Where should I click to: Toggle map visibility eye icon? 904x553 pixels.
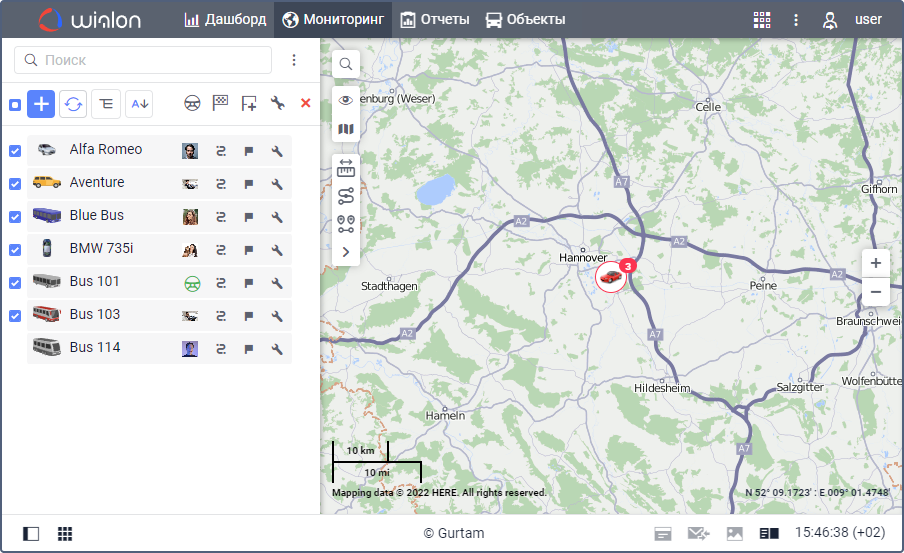(346, 100)
